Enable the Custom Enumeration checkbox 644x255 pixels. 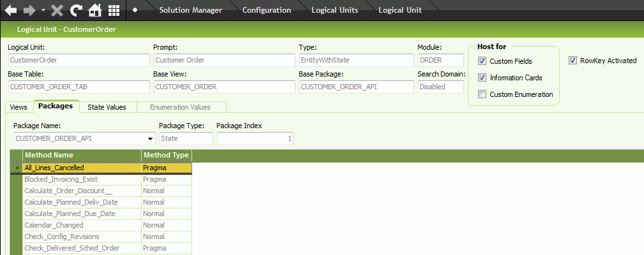tap(483, 94)
